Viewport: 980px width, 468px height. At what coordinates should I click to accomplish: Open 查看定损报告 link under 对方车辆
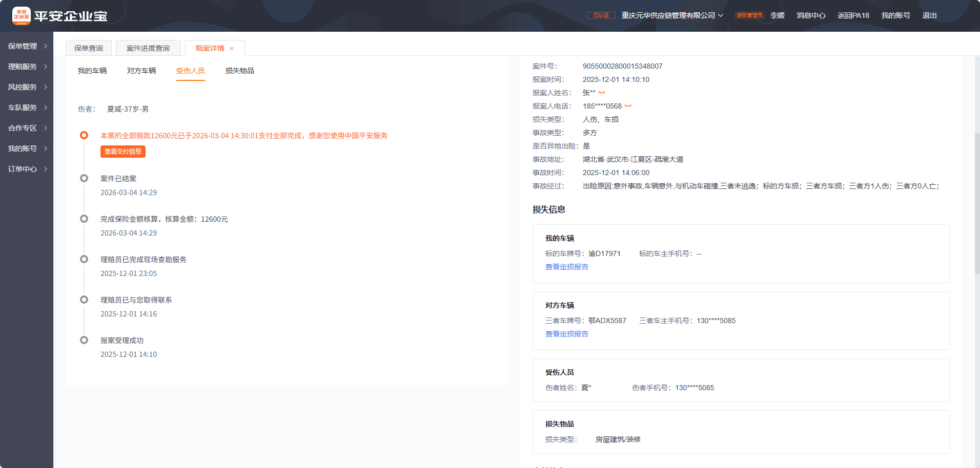(566, 334)
